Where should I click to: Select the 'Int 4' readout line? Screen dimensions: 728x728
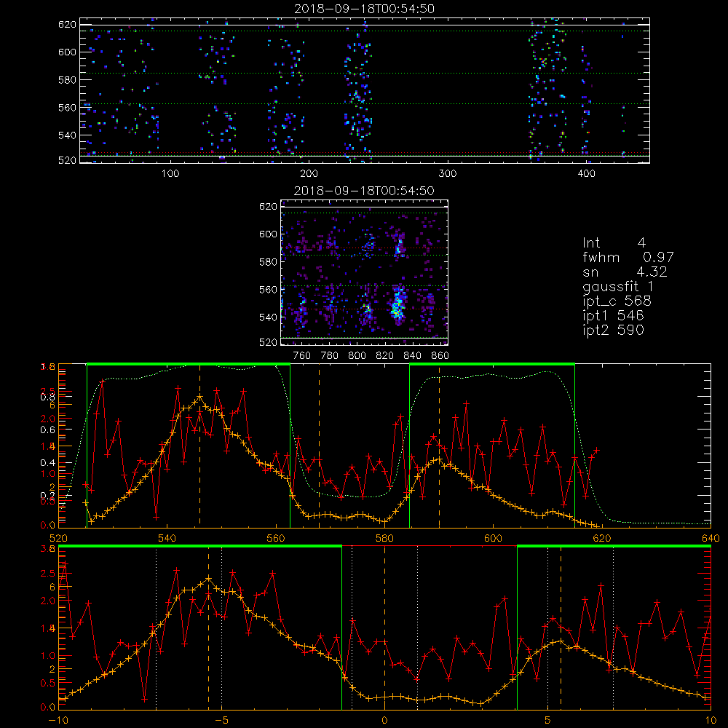click(614, 243)
